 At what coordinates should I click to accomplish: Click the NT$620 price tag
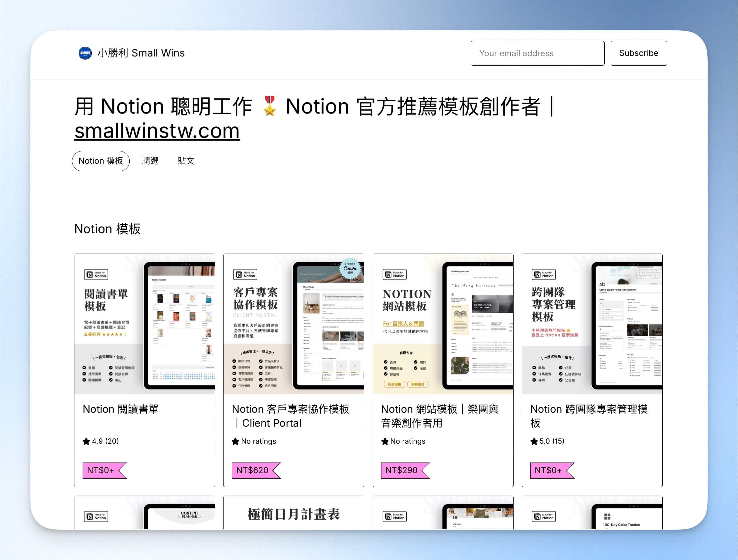pyautogui.click(x=256, y=471)
